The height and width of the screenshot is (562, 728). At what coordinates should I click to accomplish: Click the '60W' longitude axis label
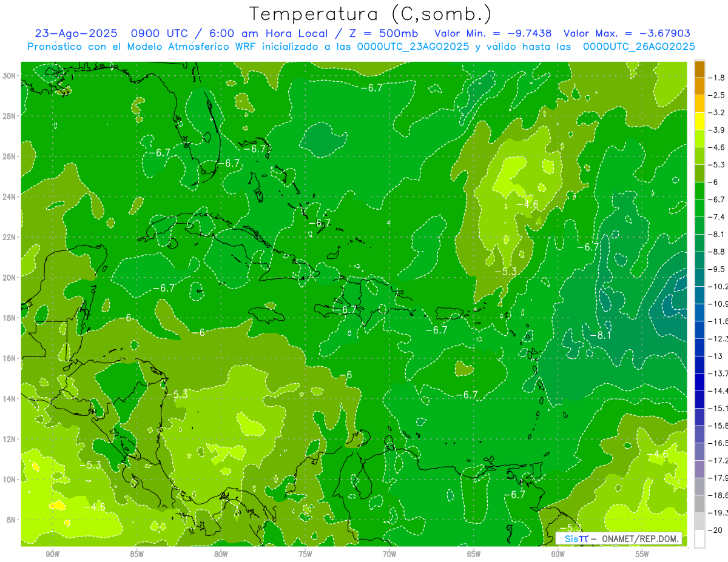558,555
